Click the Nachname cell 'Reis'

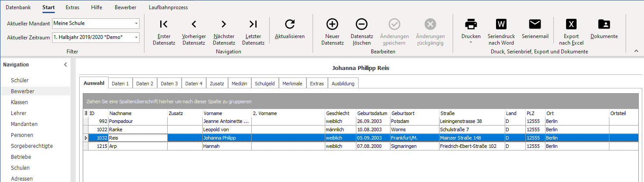point(137,138)
